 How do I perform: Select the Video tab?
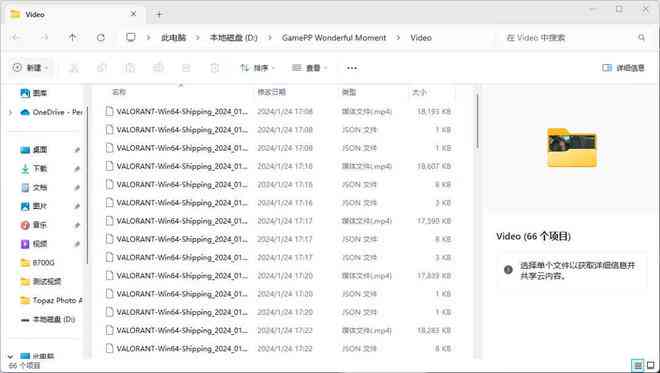[x=74, y=14]
